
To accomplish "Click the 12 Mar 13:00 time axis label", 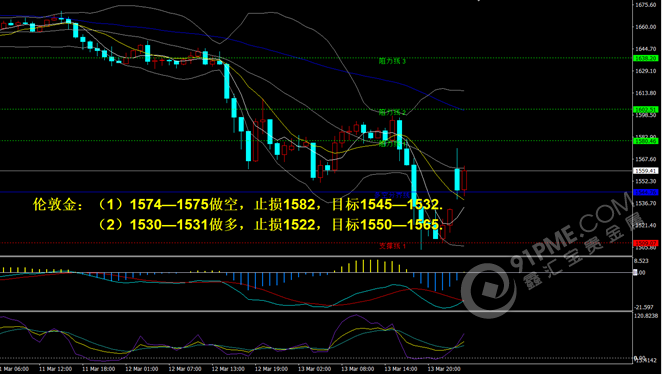I will point(228,369).
